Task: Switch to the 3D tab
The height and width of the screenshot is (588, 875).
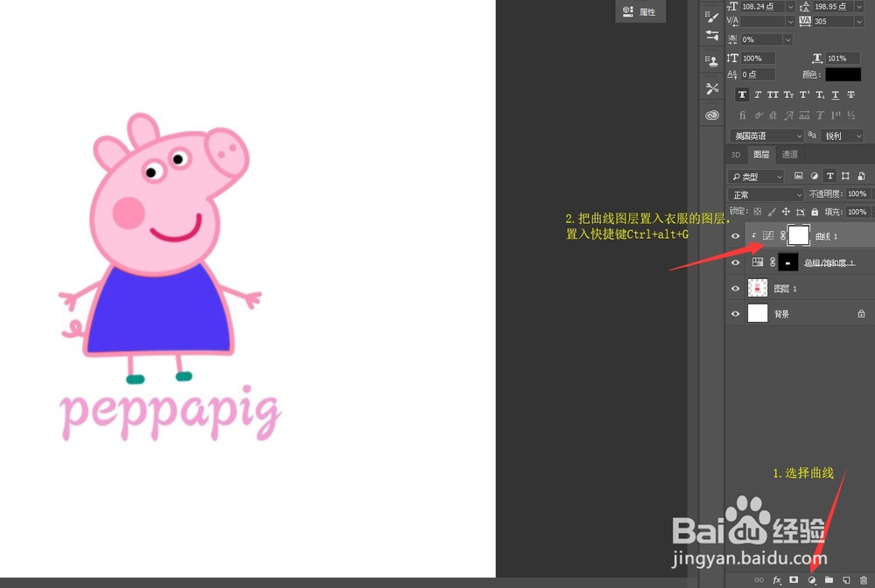Action: [736, 155]
